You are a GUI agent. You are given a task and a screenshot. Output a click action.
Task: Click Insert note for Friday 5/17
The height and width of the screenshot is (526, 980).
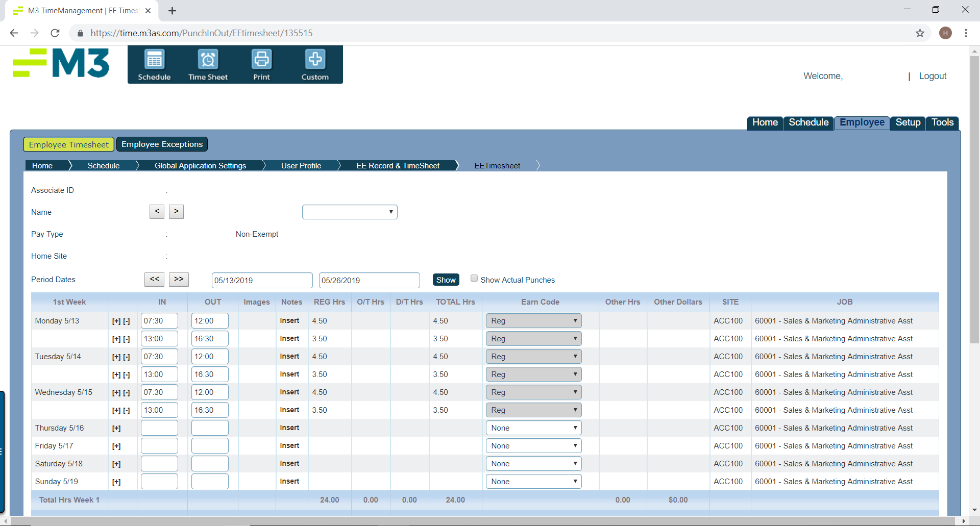click(x=289, y=446)
